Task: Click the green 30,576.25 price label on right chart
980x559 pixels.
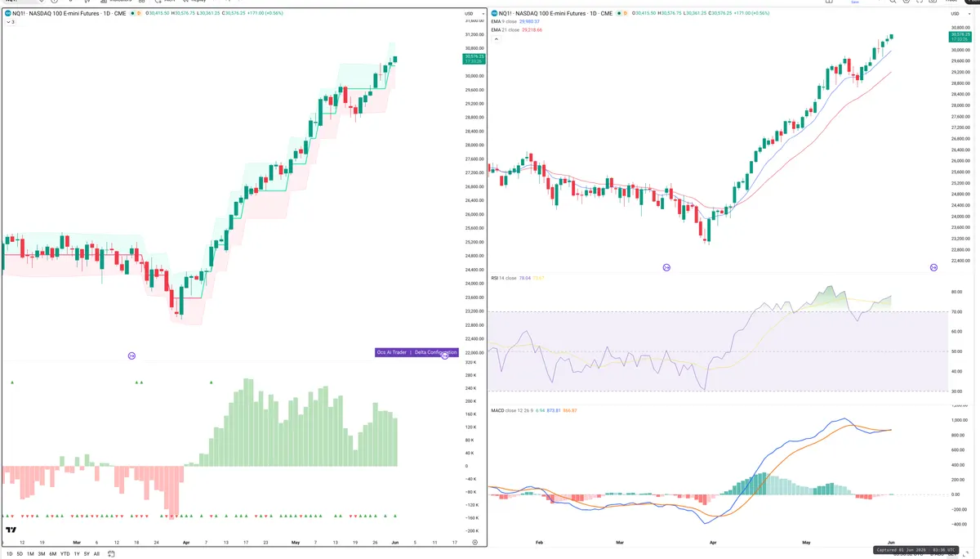Action: pos(960,38)
